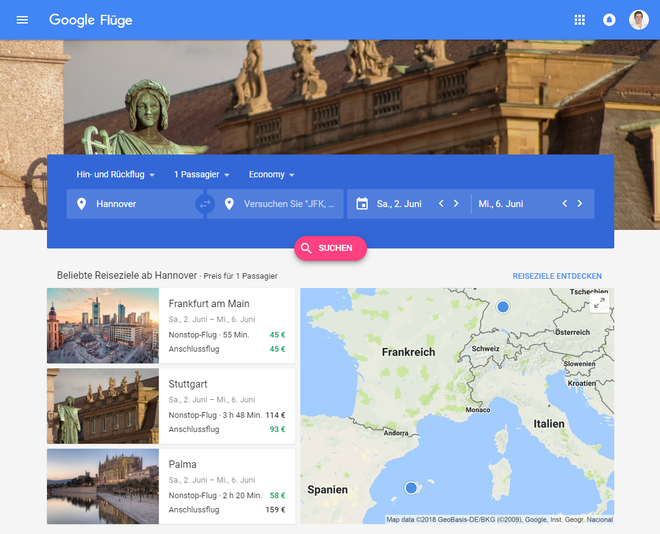Open Hin- und Rückflug trip type dropdown
The height and width of the screenshot is (534, 660).
coord(115,175)
